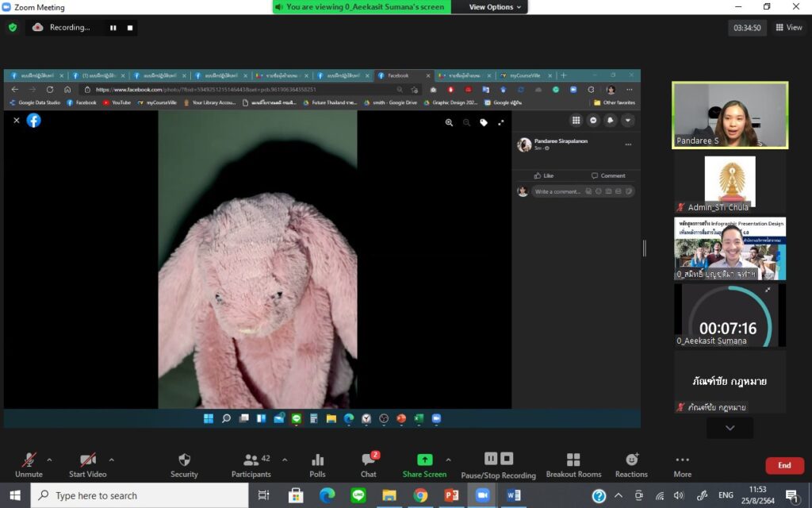Switch to the Facebook browser tab
The height and width of the screenshot is (508, 812).
404,75
